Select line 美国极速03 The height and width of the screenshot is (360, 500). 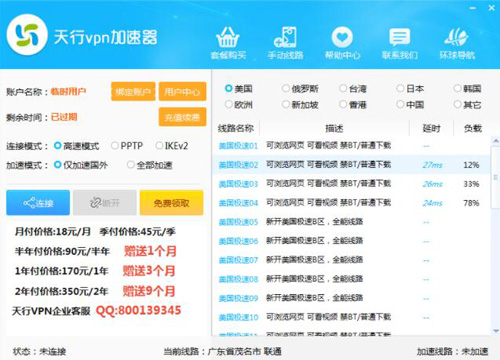coord(351,184)
